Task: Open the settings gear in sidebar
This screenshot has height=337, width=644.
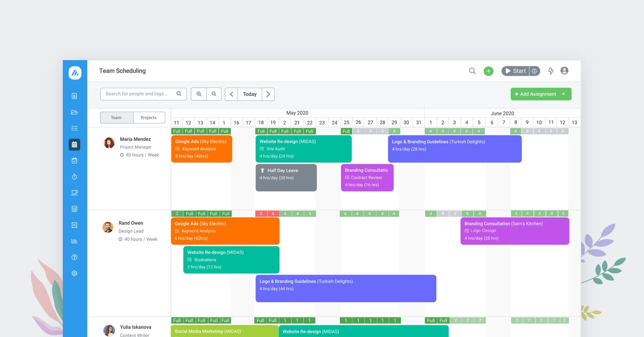Action: click(74, 273)
